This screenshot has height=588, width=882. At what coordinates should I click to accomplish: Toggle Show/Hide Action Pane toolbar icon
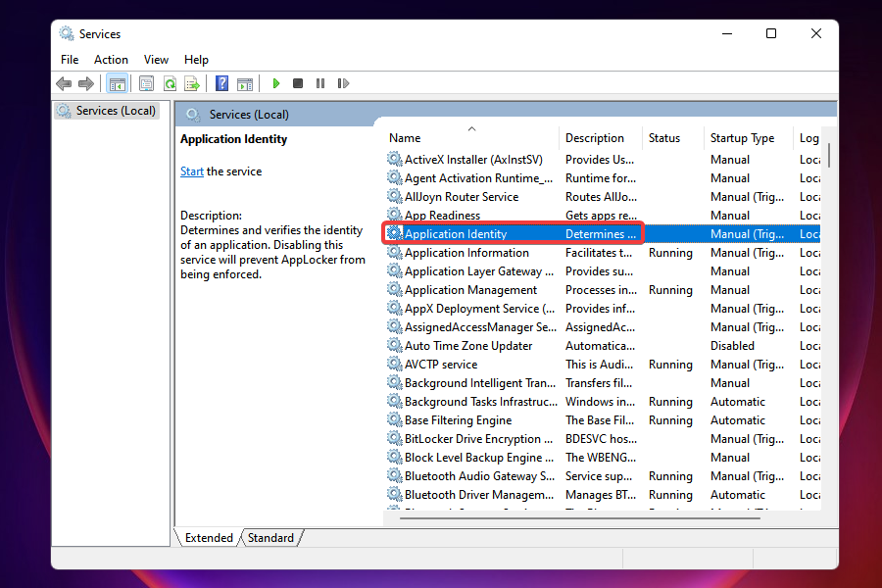245,84
